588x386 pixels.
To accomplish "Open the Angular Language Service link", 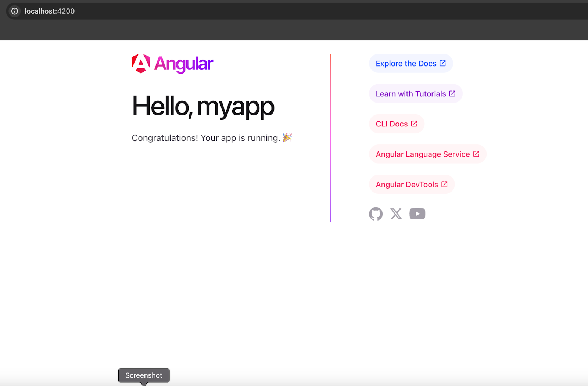I will point(428,154).
